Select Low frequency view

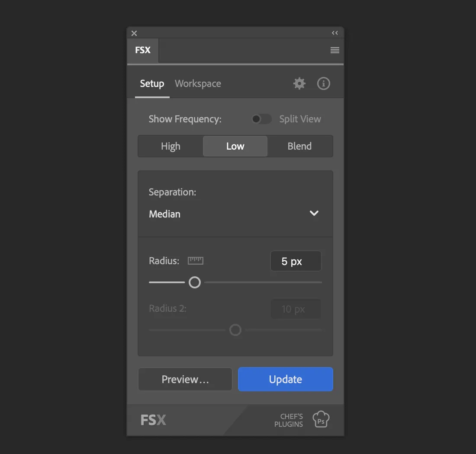tap(235, 146)
